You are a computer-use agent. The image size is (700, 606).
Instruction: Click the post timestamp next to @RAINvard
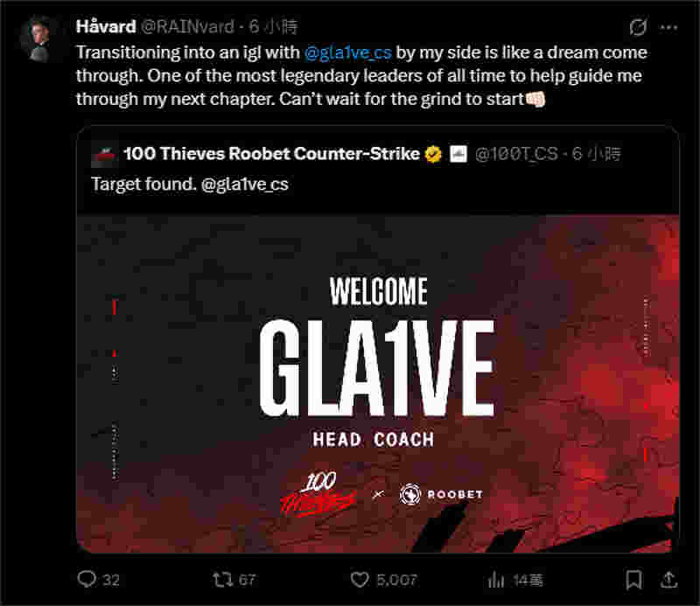[273, 27]
